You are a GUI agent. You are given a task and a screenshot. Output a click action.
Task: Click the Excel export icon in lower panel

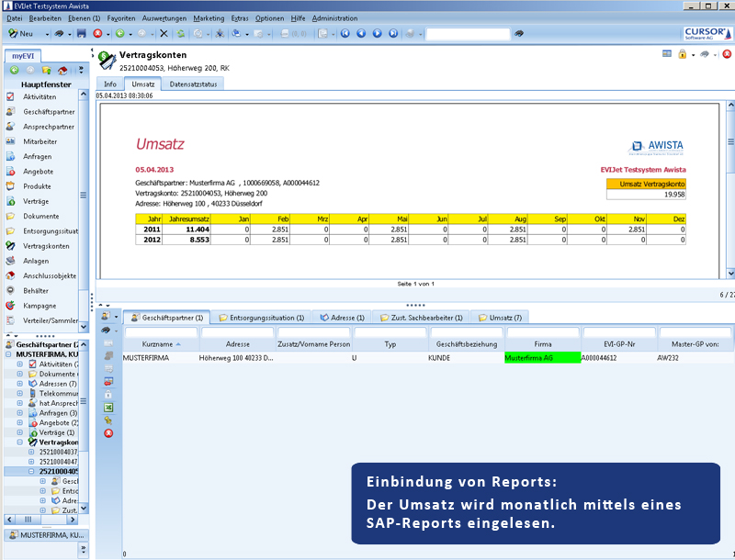(x=108, y=407)
